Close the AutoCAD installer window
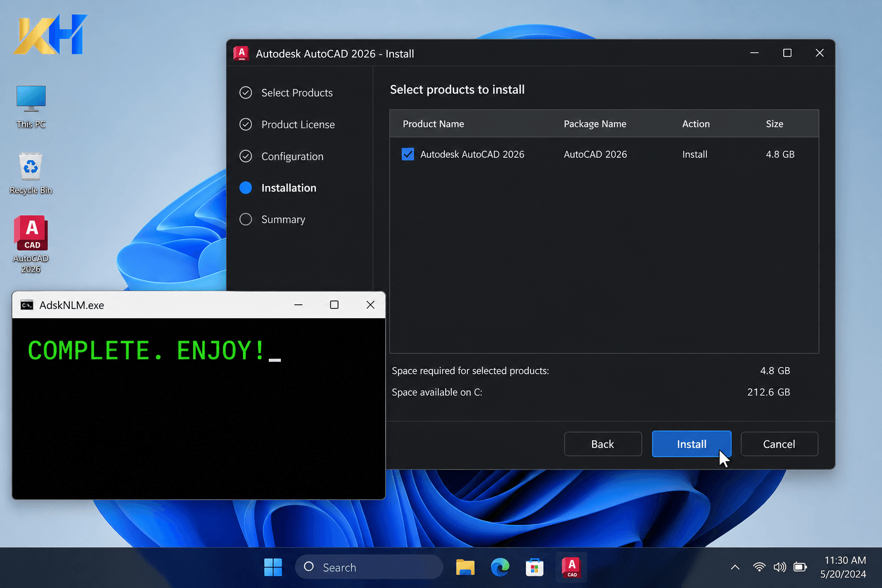882x588 pixels. [819, 53]
